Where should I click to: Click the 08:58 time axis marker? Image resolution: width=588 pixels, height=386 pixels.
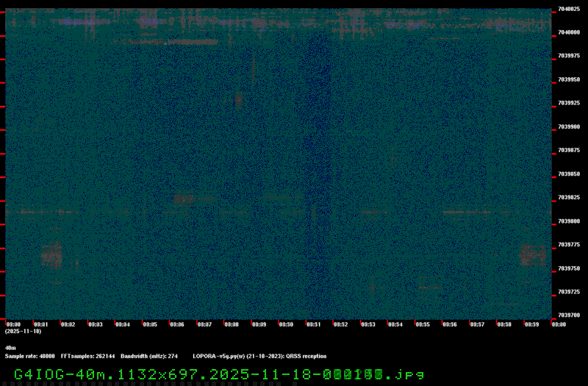click(x=503, y=324)
